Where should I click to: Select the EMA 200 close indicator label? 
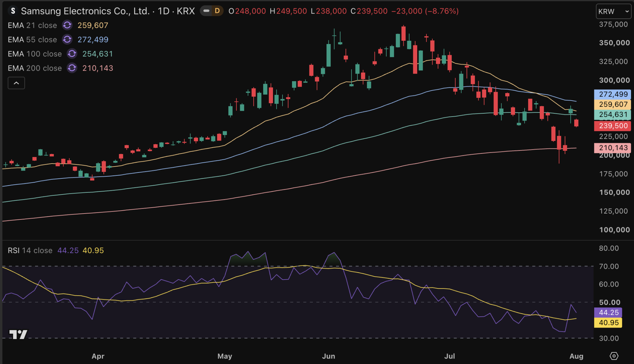point(35,68)
